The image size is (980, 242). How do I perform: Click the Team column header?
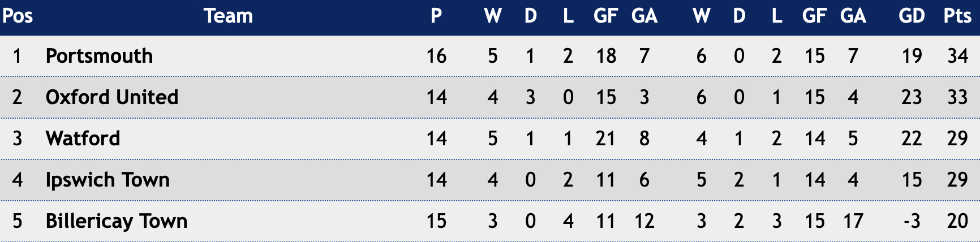(x=228, y=16)
